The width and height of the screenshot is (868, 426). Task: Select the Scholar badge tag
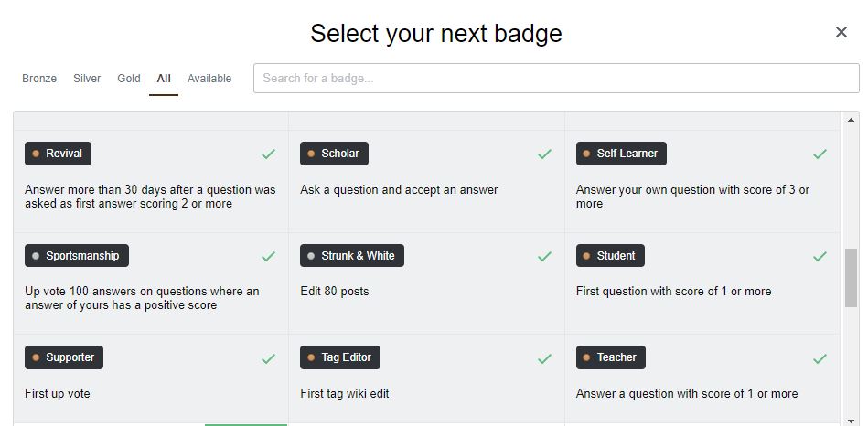point(334,154)
